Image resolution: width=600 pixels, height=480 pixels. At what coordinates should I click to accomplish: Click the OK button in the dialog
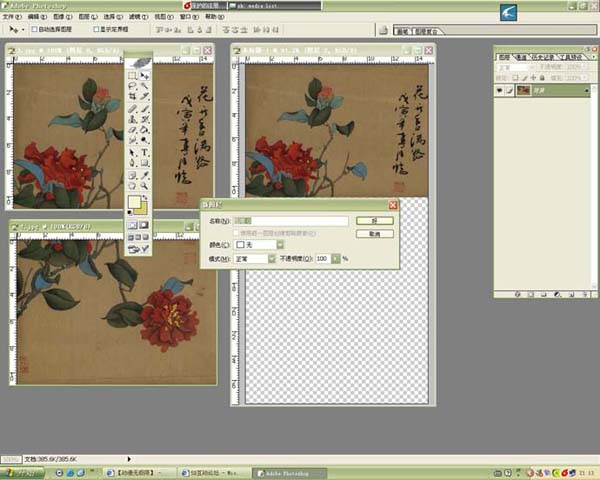point(375,220)
